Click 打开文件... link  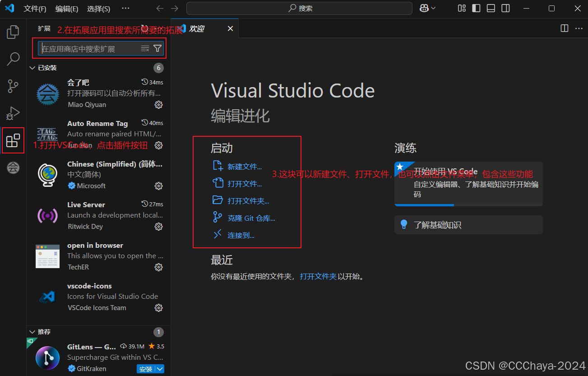click(x=245, y=184)
